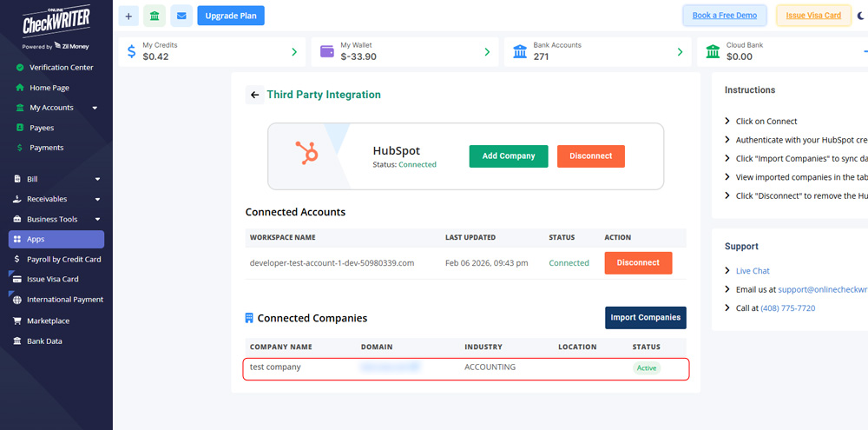The width and height of the screenshot is (868, 430).
Task: Expand the Receivables dropdown arrow
Action: coord(97,200)
